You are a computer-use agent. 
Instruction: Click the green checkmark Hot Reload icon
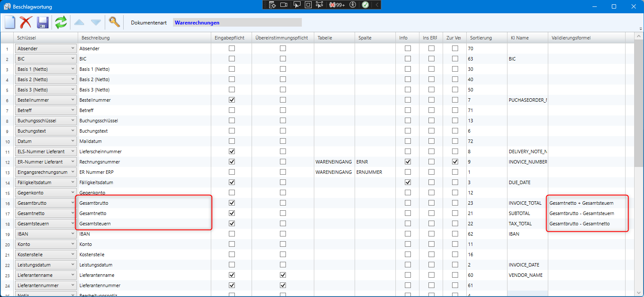pyautogui.click(x=365, y=5)
